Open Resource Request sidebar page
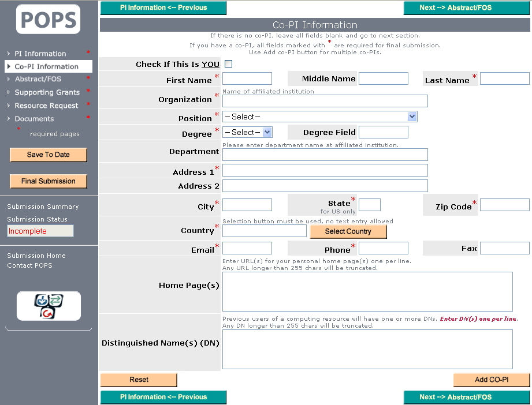The width and height of the screenshot is (532, 405). point(46,106)
